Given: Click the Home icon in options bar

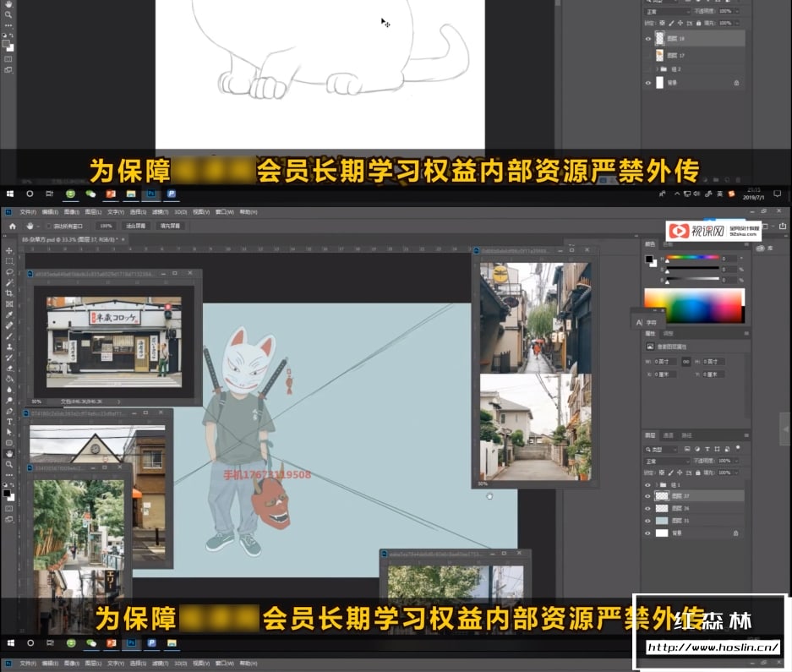Looking at the screenshot, I should tap(13, 226).
